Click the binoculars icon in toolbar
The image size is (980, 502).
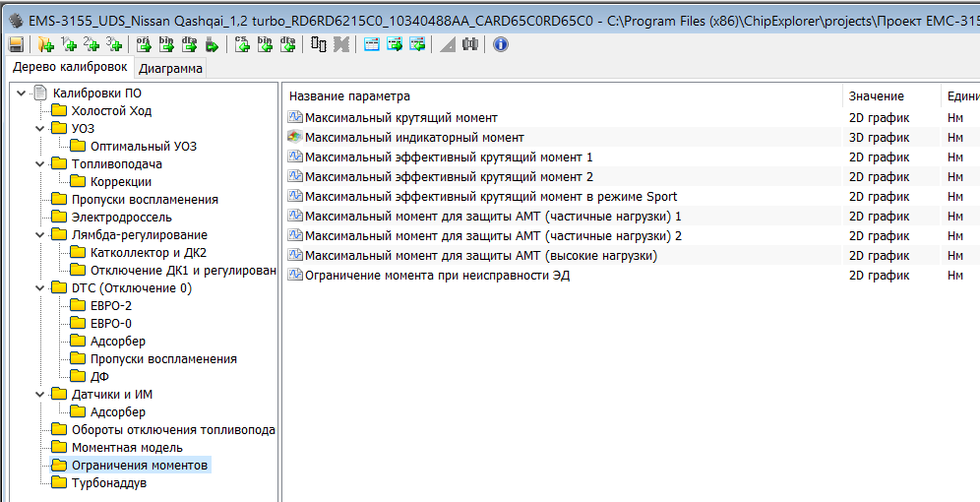click(470, 44)
